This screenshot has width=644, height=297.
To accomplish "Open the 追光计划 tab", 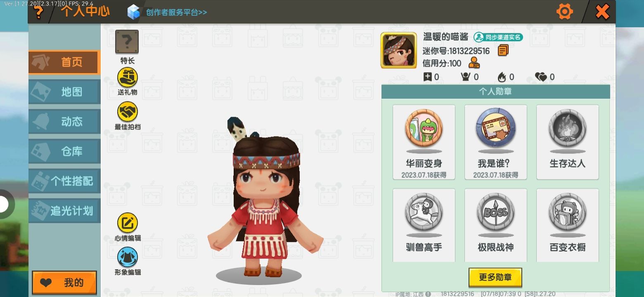I will coord(64,211).
